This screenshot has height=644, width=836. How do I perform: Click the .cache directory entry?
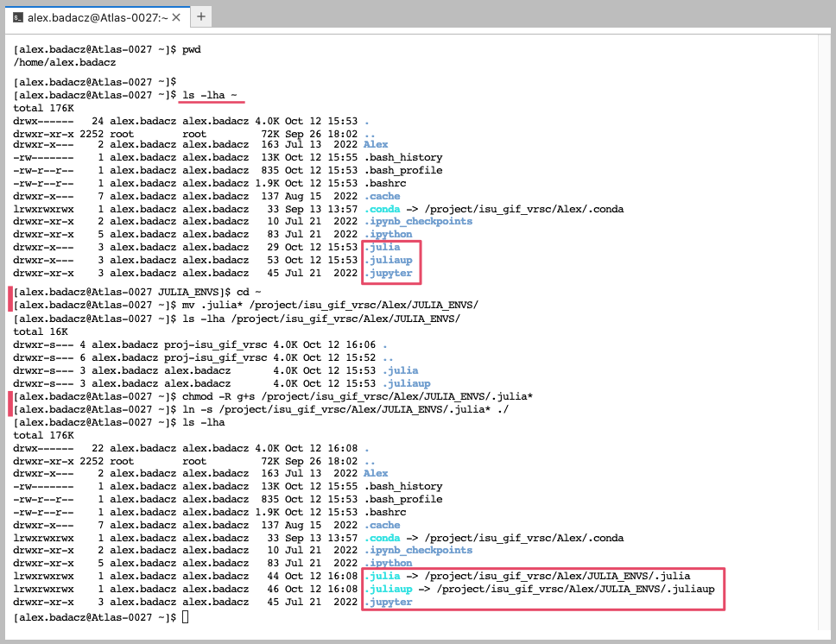[x=381, y=196]
